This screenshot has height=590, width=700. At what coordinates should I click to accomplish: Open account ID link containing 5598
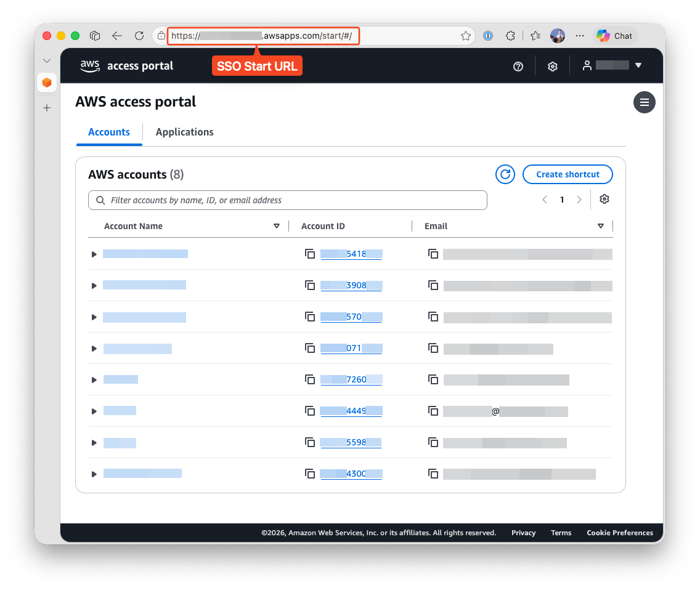351,442
